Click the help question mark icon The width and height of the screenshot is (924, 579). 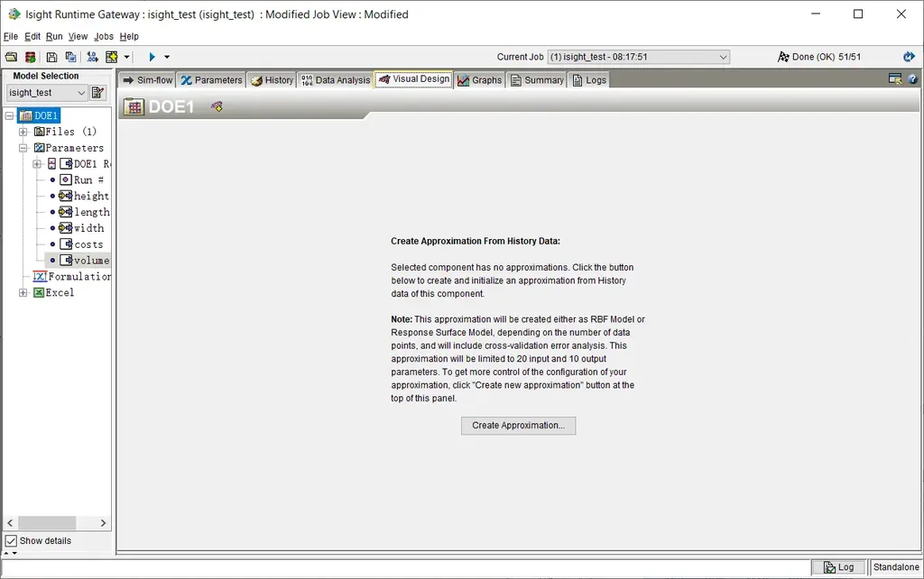click(x=913, y=79)
